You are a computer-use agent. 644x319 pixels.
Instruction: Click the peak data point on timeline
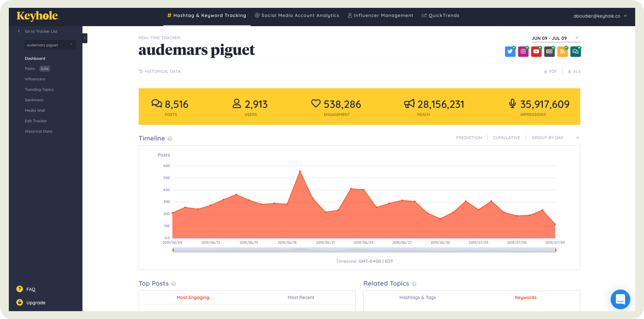pos(300,171)
